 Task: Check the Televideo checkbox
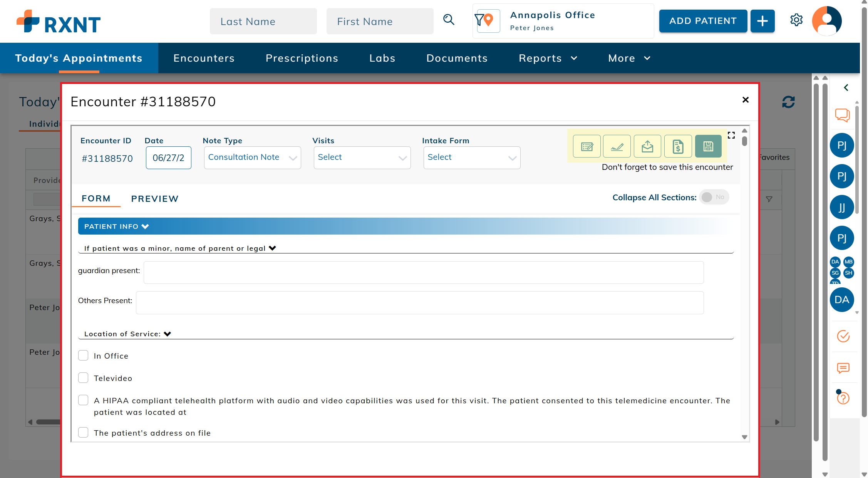tap(83, 378)
